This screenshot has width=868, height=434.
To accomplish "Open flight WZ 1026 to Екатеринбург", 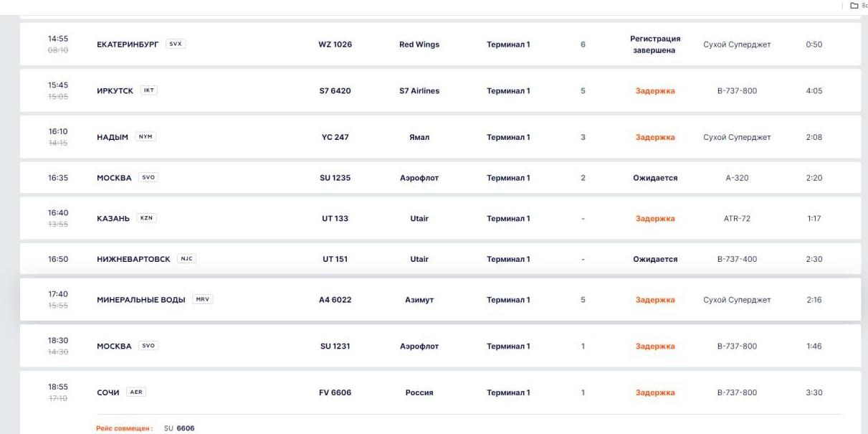I will click(335, 44).
